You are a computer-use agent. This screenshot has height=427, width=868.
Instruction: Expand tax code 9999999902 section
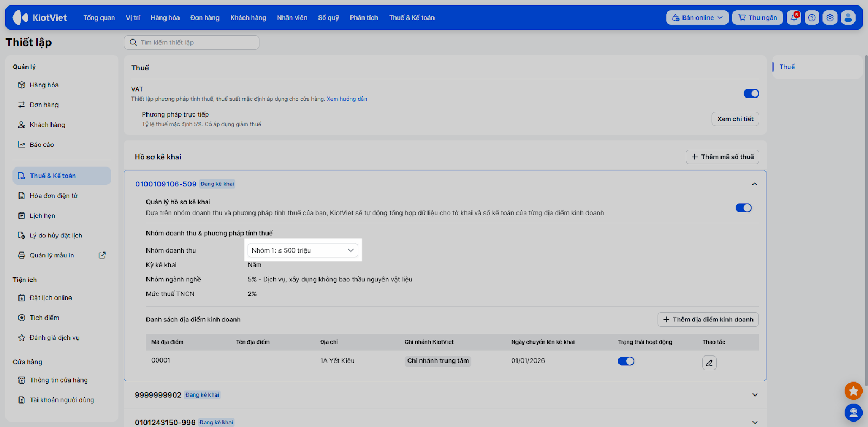pos(755,395)
